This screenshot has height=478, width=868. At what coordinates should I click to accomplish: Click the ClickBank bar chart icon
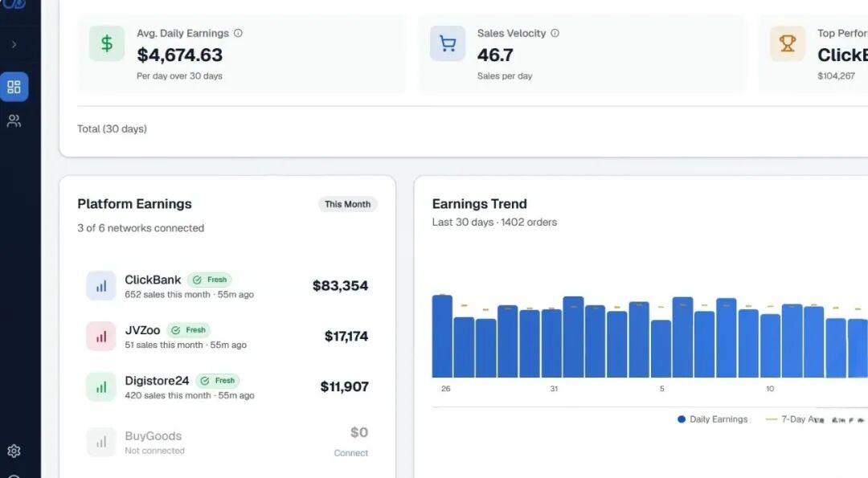coord(101,285)
